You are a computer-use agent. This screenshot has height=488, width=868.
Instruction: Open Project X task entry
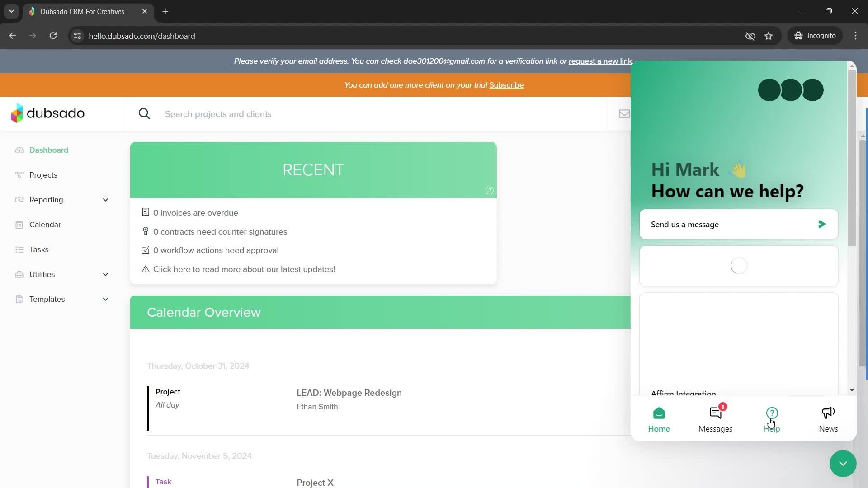point(315,483)
